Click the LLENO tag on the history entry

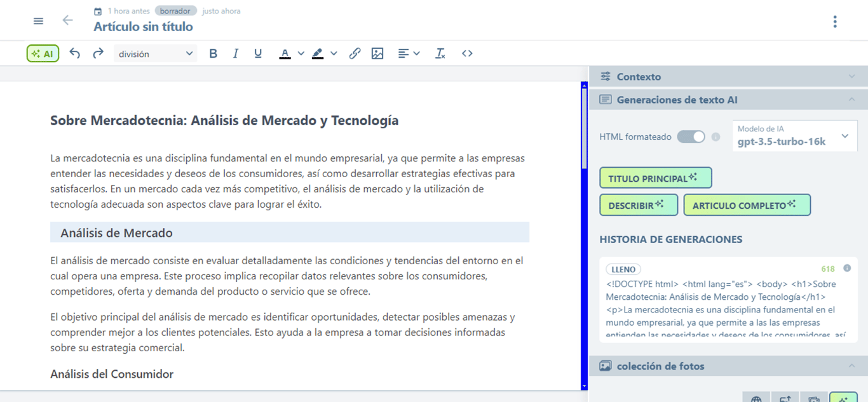pyautogui.click(x=623, y=269)
